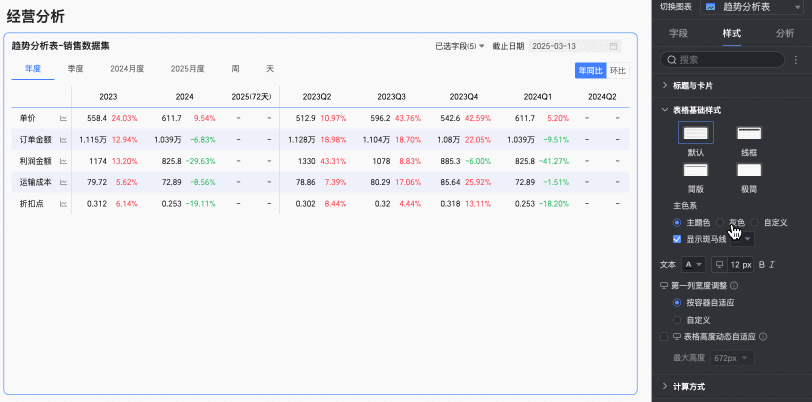This screenshot has width=812, height=402.
Task: Open the three-dot more options menu
Action: 796,60
